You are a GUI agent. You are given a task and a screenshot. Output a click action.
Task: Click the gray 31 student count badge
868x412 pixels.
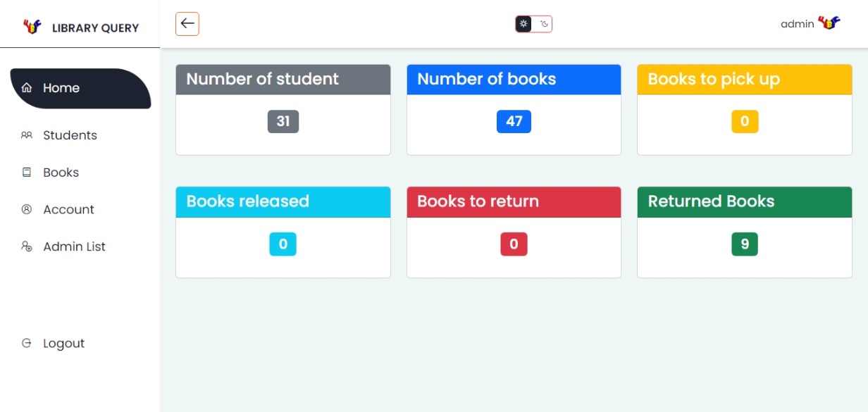[283, 121]
